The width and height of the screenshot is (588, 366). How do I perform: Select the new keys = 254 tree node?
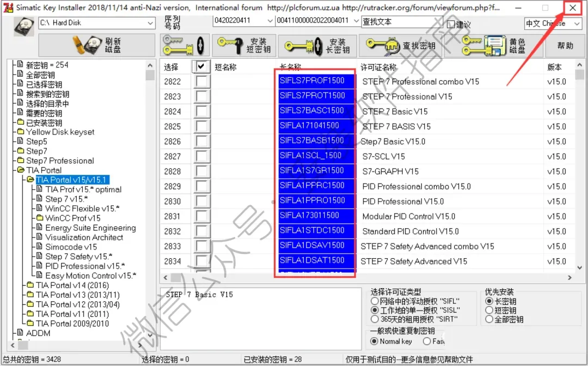(x=47, y=65)
